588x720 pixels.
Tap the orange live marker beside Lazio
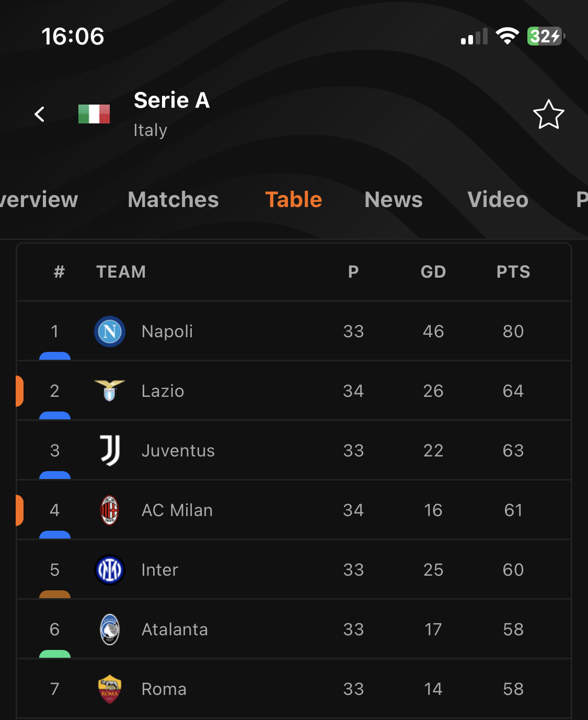19,391
